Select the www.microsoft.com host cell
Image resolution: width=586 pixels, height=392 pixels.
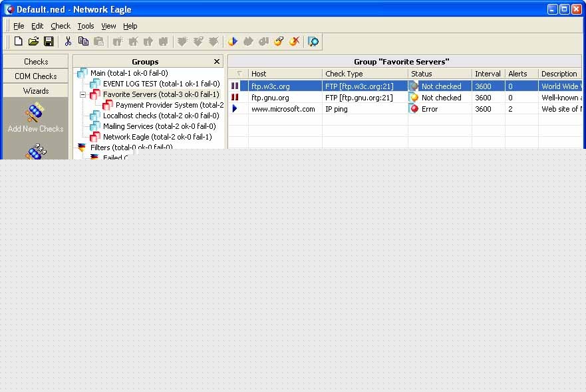tap(285, 109)
